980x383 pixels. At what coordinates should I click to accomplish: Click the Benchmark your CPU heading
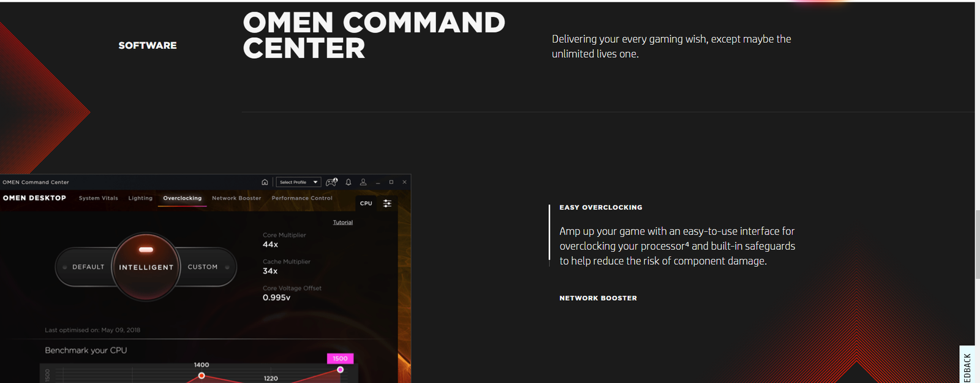tap(86, 351)
